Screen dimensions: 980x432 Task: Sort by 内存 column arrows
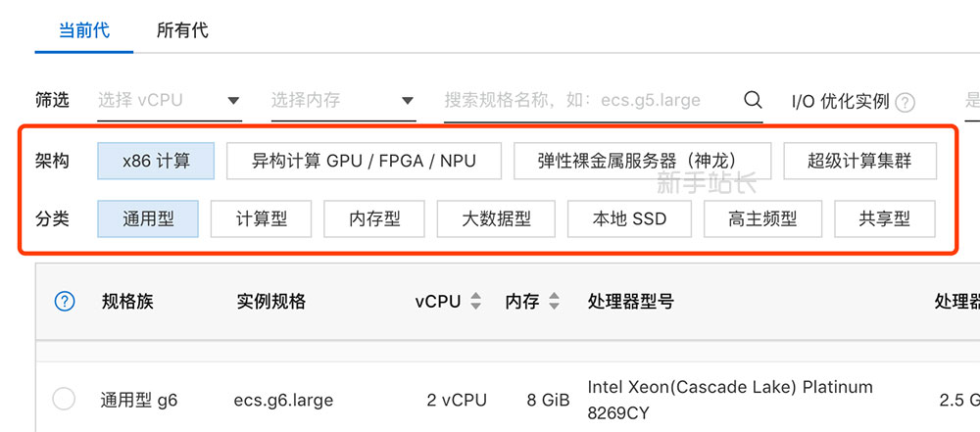554,302
